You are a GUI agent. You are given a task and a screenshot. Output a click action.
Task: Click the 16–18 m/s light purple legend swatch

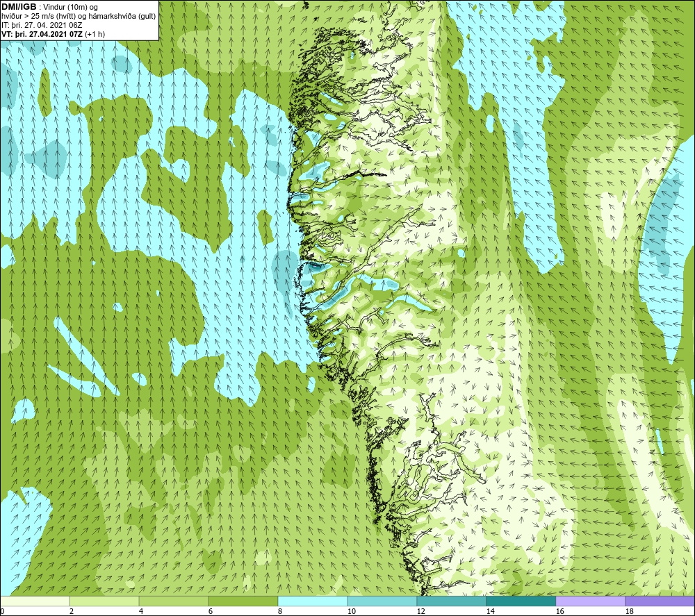coord(590,601)
